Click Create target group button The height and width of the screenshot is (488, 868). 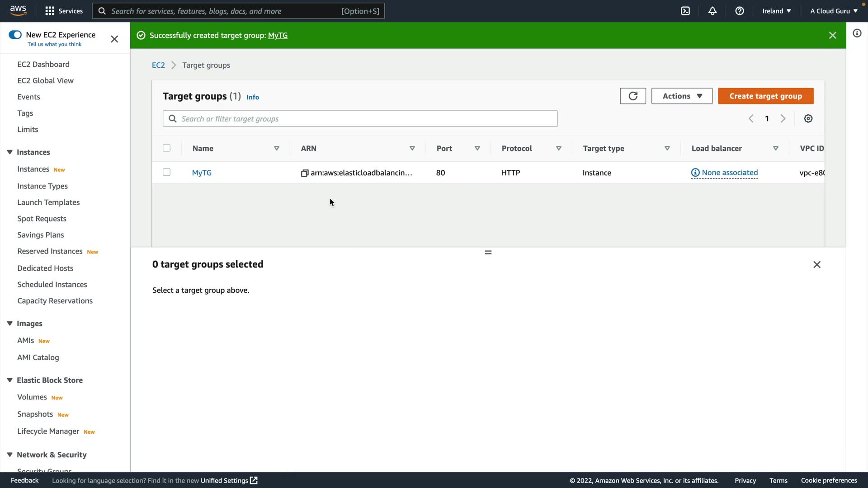click(765, 96)
